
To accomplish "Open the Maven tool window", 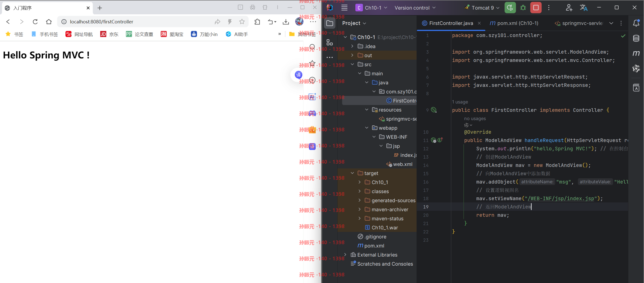I will click(636, 53).
